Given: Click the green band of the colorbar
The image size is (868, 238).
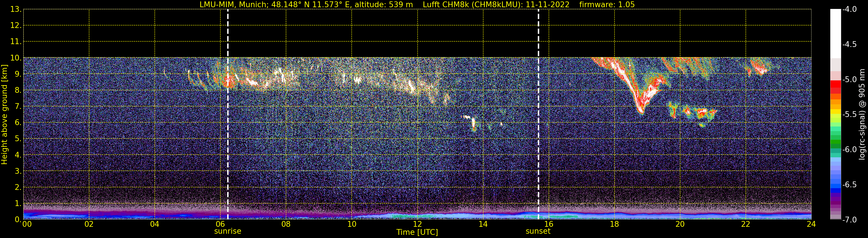Looking at the screenshot, I should coord(835,141).
